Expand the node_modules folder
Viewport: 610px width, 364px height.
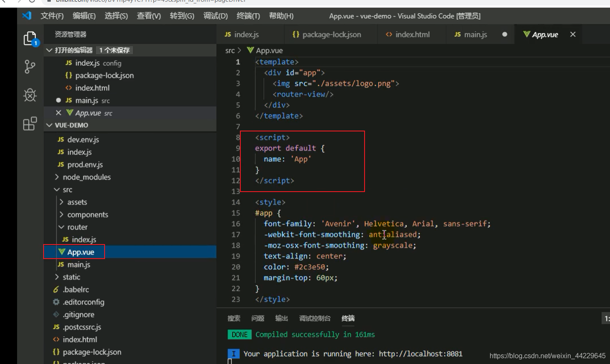tap(57, 177)
